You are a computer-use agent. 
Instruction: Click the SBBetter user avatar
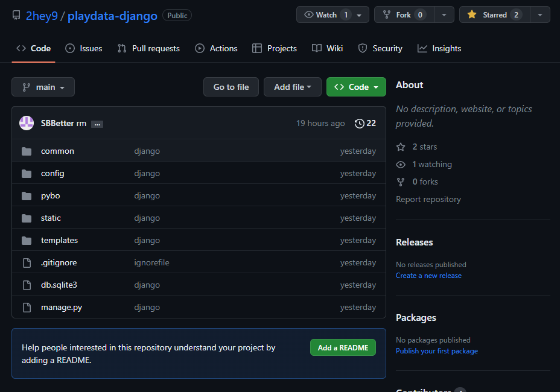click(x=27, y=123)
